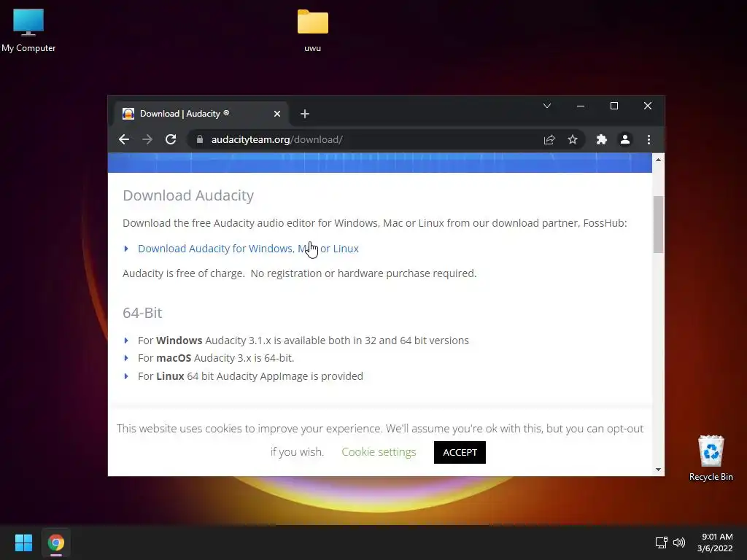The height and width of the screenshot is (560, 747).
Task: Select the uwu folder on desktop
Action: [312, 31]
